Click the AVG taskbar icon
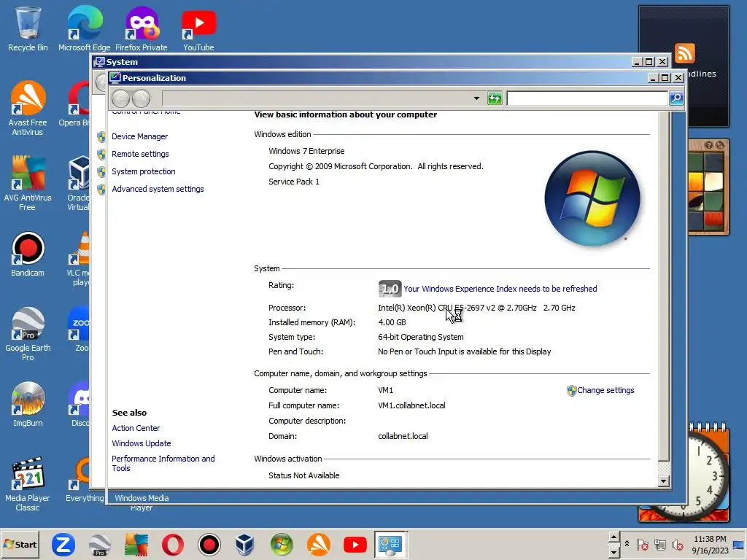This screenshot has height=560, width=747. click(136, 545)
